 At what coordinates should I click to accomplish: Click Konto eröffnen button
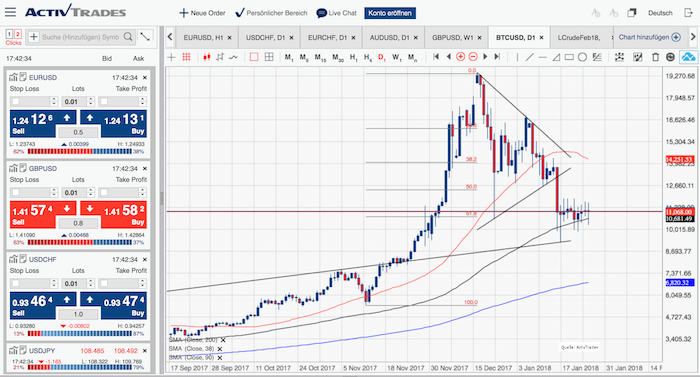pyautogui.click(x=390, y=13)
